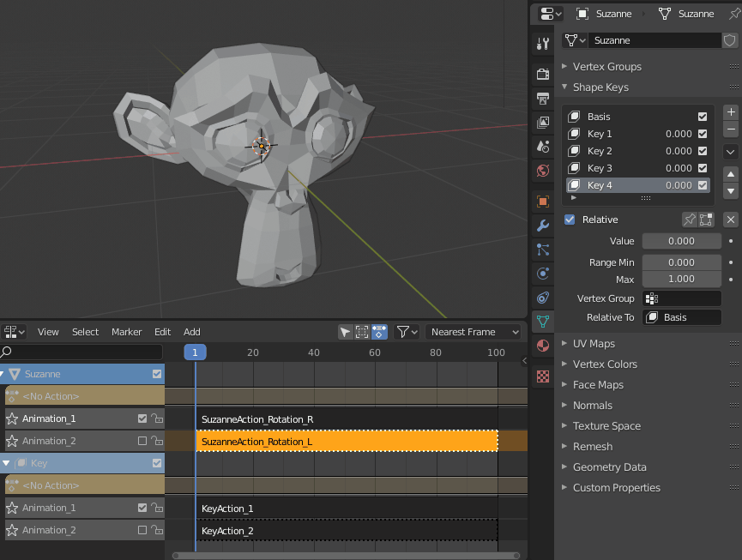The image size is (742, 560).
Task: Open the World properties tab
Action: pyautogui.click(x=543, y=171)
